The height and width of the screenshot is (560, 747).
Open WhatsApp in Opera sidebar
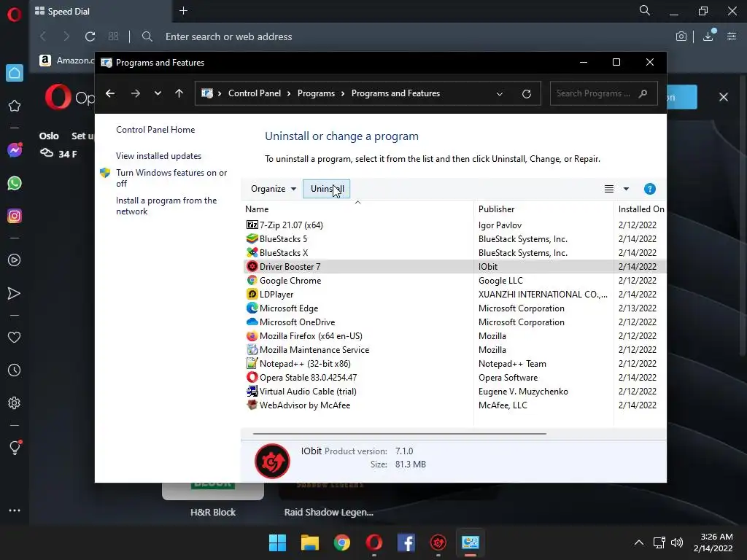coord(15,183)
